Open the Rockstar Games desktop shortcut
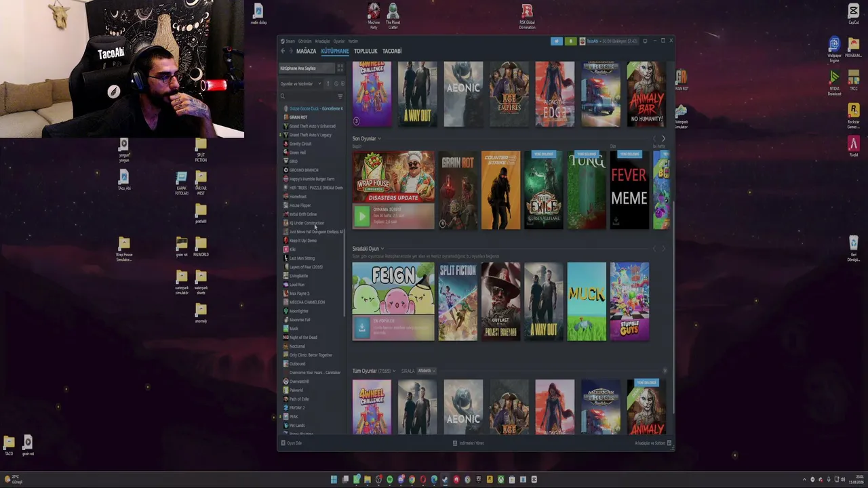The height and width of the screenshot is (488, 868). click(854, 115)
